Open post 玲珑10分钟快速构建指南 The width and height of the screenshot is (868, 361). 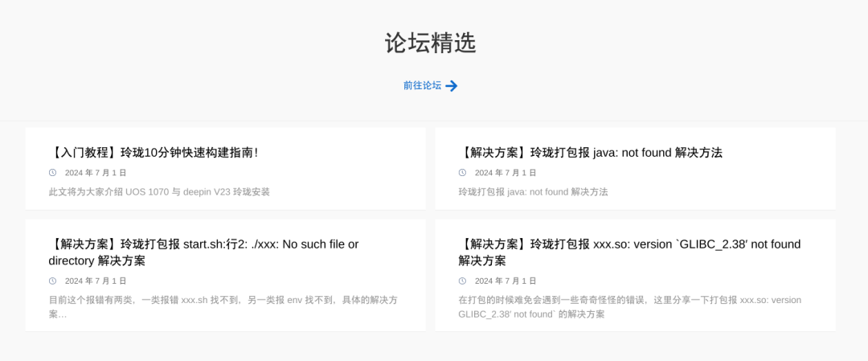(x=189, y=153)
